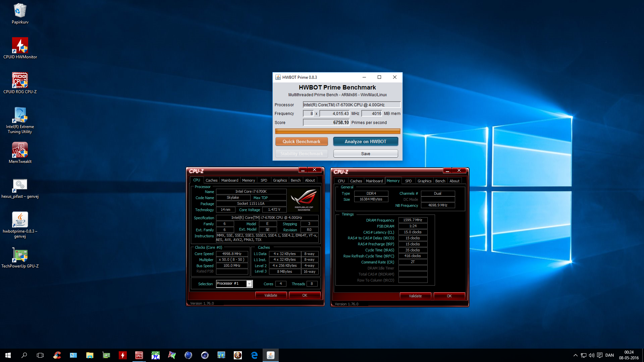Open the TechPowerUp GPU-Z desktop shortcut
The width and height of the screenshot is (644, 362).
[20, 257]
